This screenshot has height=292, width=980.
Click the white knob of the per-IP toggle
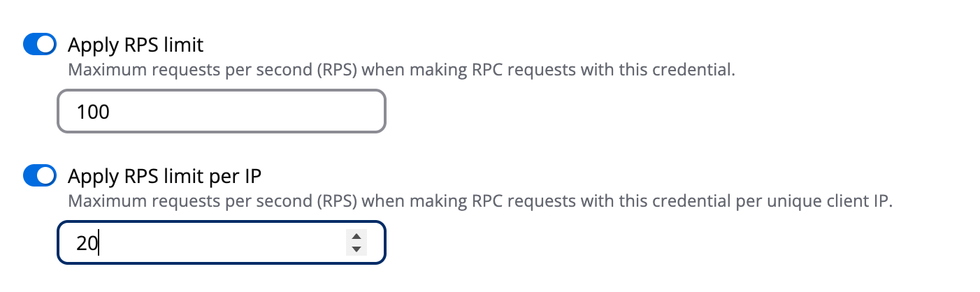46,176
